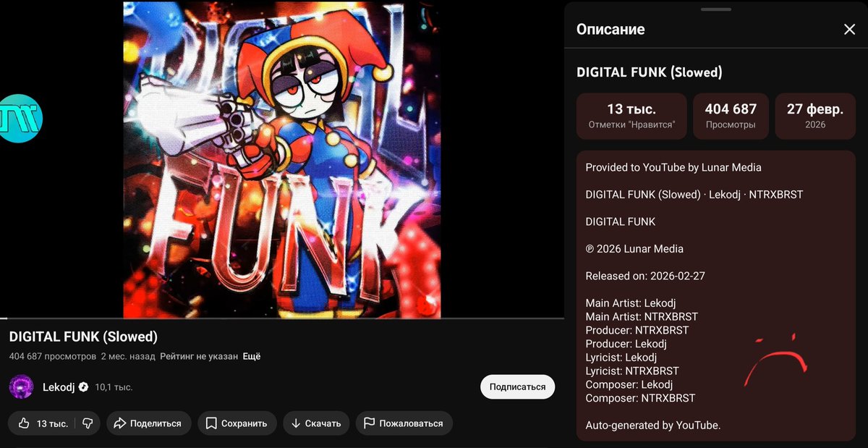This screenshot has height=448, width=868.
Task: Click "Main Artist: Lekodj" line
Action: click(631, 303)
